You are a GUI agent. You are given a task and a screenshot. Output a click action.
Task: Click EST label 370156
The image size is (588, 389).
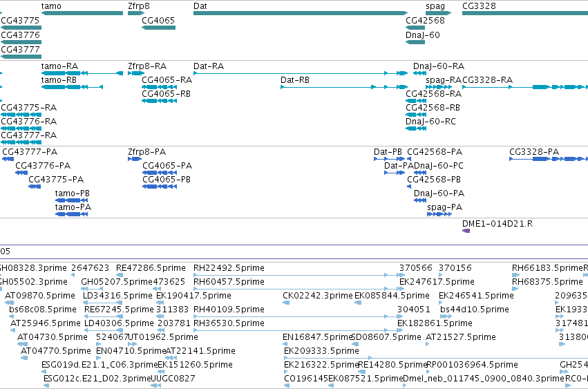tap(455, 268)
